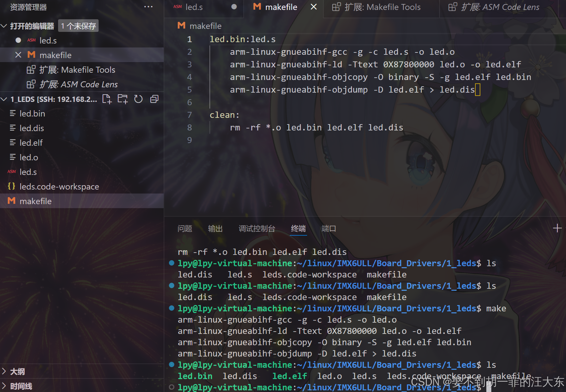Viewport: 566px width, 392px height.
Task: Select 扩展: ASM Code Lens in open editors list
Action: coord(82,84)
